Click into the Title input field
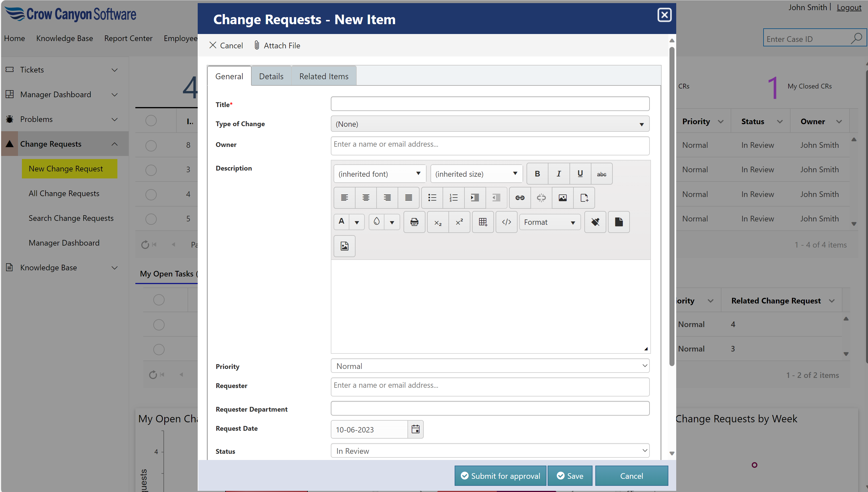868x492 pixels. click(490, 104)
